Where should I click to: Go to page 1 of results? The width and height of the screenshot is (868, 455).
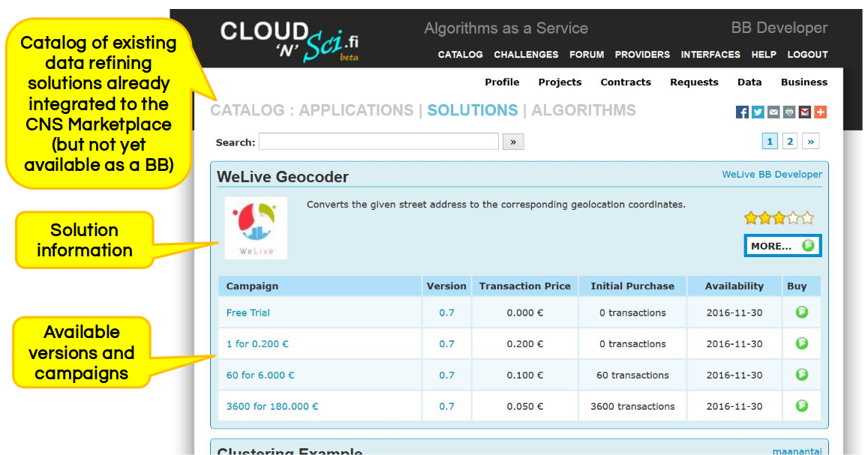tap(770, 142)
